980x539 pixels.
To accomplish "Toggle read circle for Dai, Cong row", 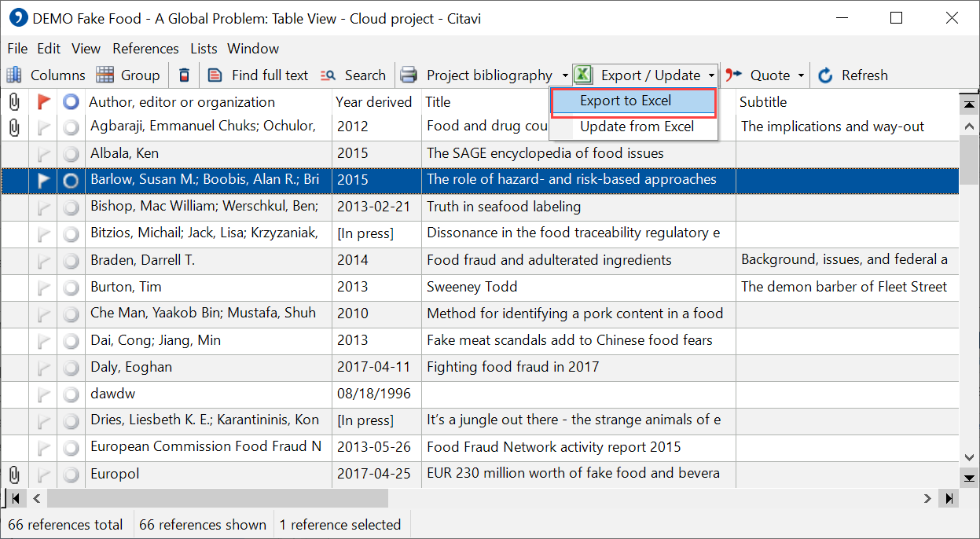I will tap(72, 341).
